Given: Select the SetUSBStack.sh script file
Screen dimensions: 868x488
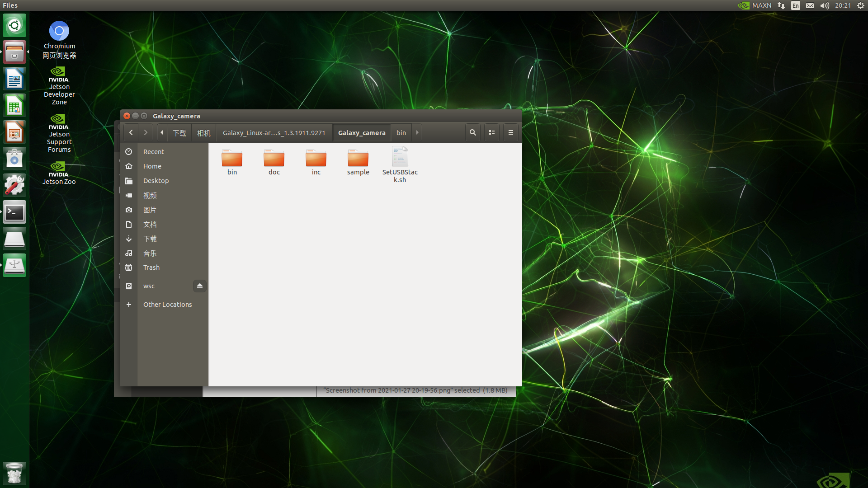Looking at the screenshot, I should click(x=400, y=164).
